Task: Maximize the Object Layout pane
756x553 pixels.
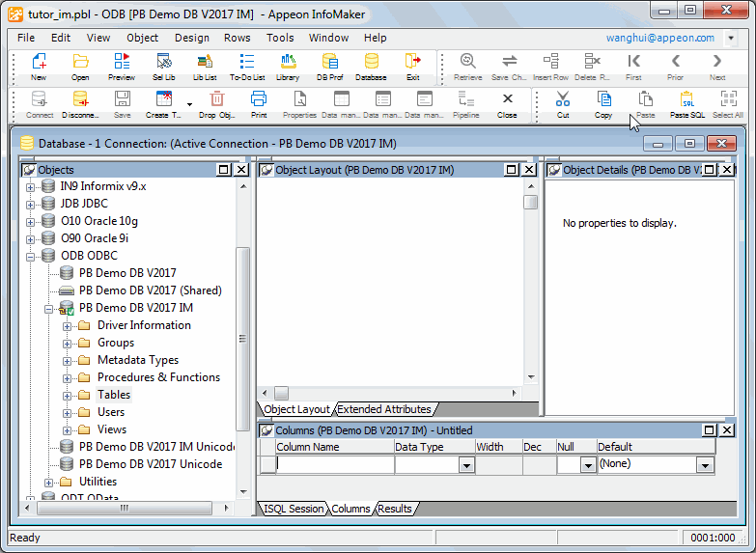Action: point(512,170)
